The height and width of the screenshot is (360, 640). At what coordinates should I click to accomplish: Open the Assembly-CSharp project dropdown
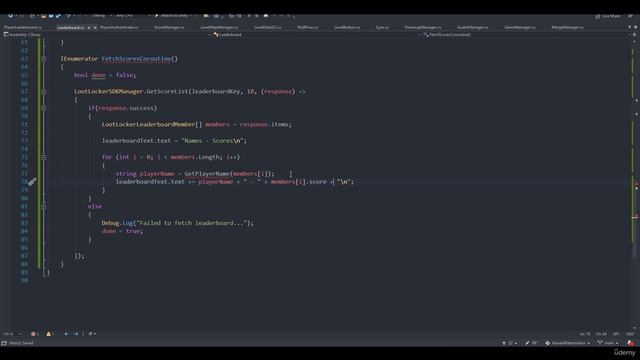[x=107, y=35]
